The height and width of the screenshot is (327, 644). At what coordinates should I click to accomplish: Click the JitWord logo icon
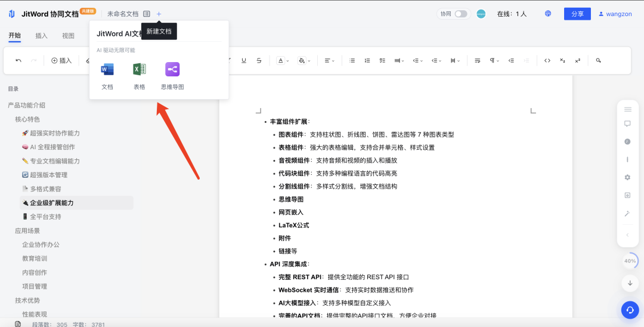pos(11,14)
